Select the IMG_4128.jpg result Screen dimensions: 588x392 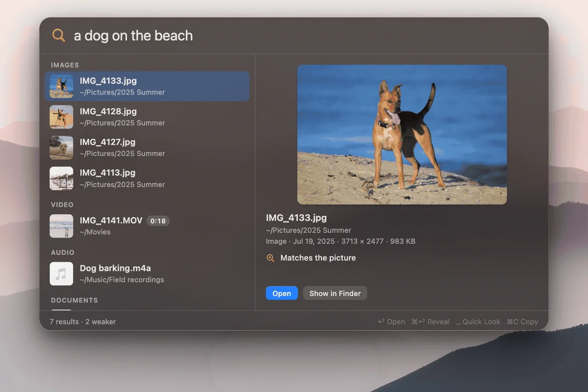147,117
